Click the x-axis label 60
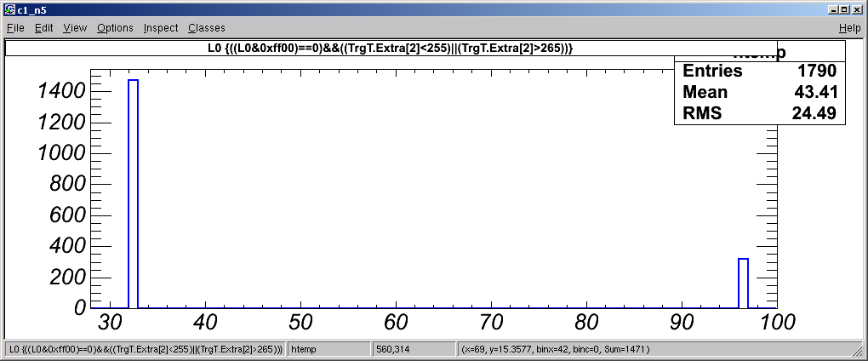Screen dimensions: 868x361 pos(397,321)
